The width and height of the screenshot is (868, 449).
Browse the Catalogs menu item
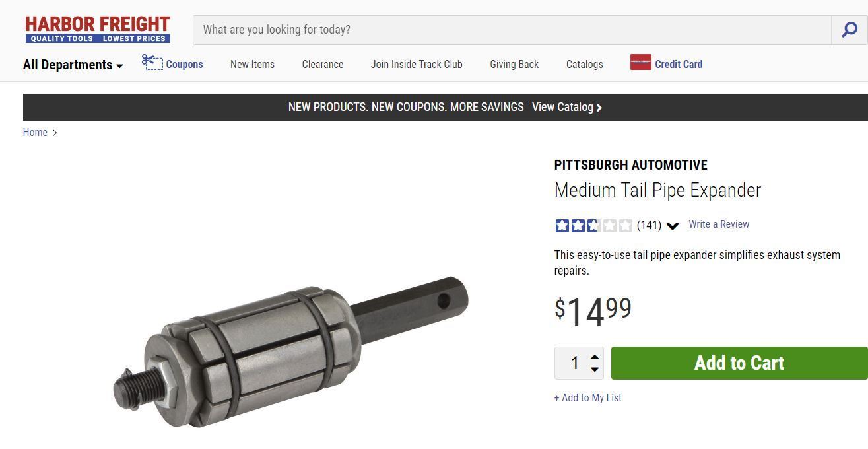coord(584,65)
